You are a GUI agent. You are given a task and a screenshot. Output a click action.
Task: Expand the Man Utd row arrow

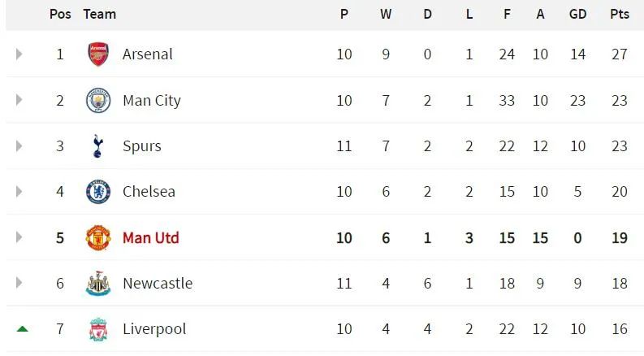pyautogui.click(x=19, y=237)
